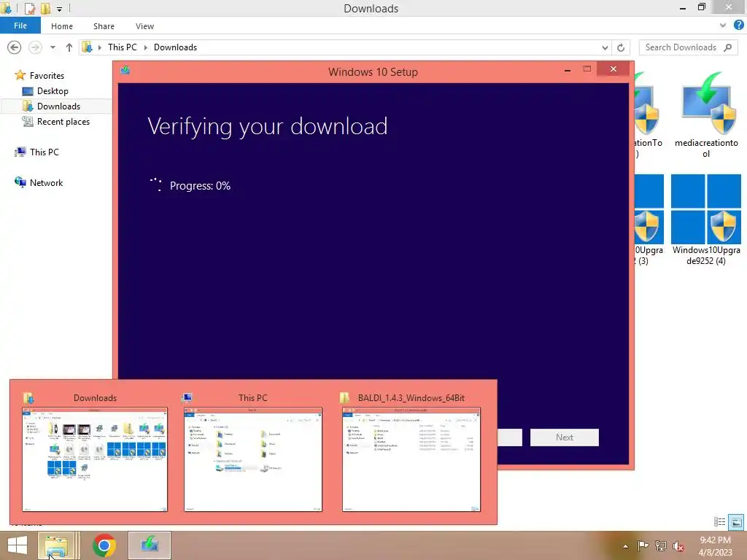This screenshot has width=747, height=560.
Task: Refresh the Downloads folder
Action: click(621, 47)
